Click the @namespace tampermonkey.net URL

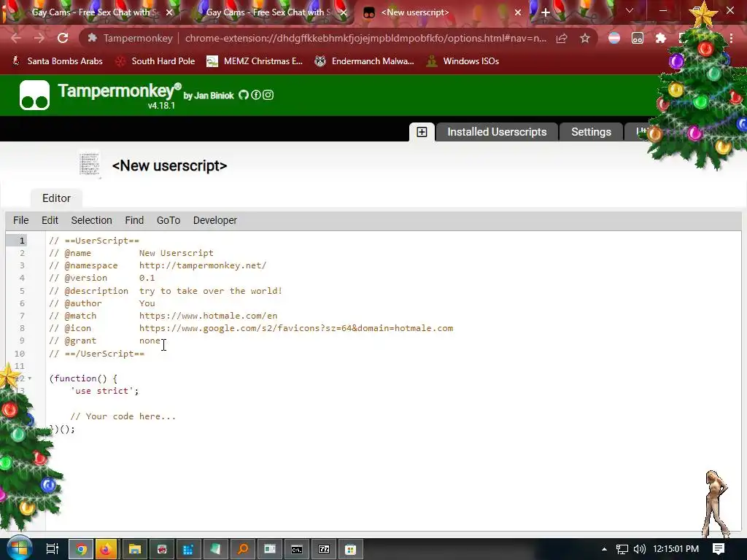pyautogui.click(x=203, y=265)
